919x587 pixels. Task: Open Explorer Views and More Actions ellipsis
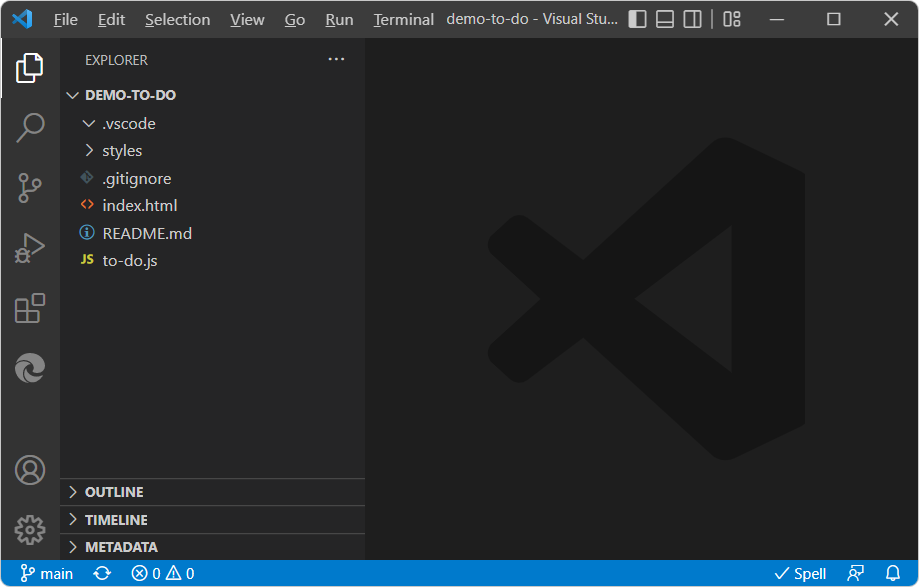click(336, 60)
